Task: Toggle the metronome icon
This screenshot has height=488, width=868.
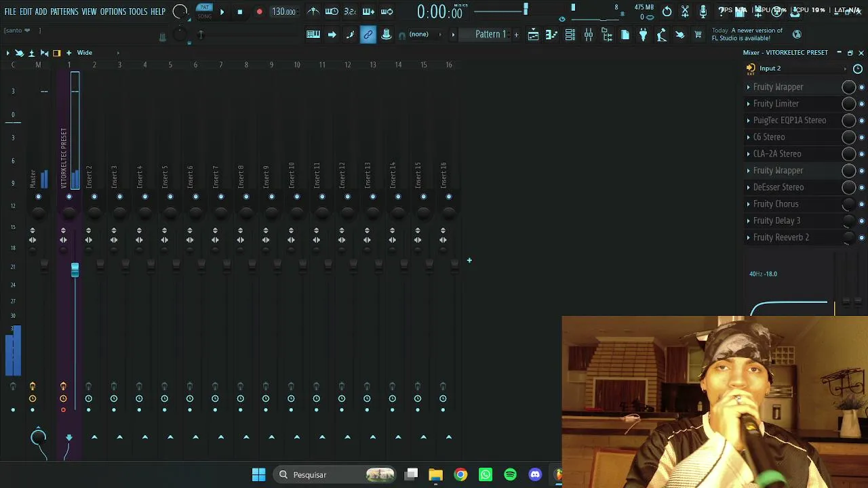Action: (x=313, y=12)
